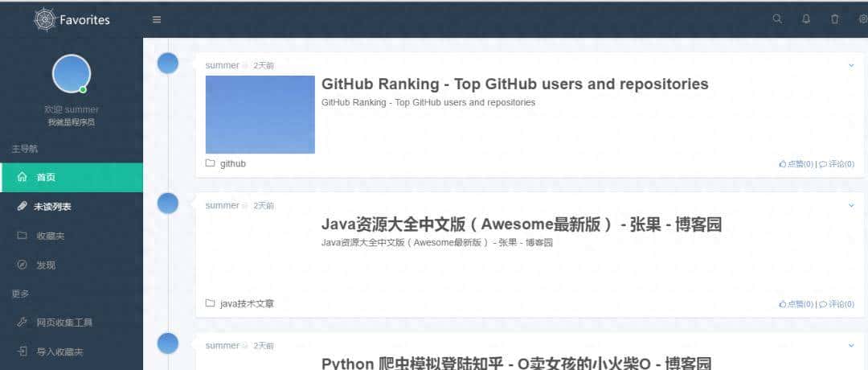Viewport: 868px width, 370px height.
Task: Expand dropdown arrow on Python 爬虫 card
Action: [851, 346]
